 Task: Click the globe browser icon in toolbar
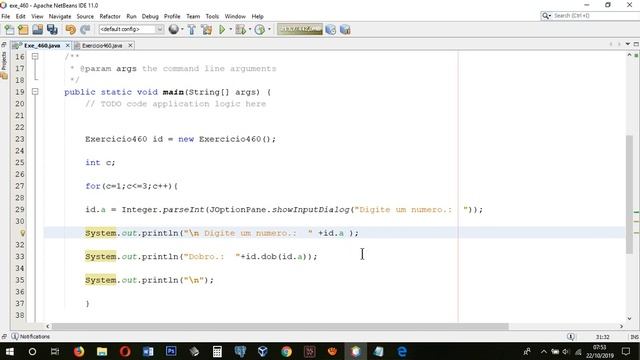(x=173, y=29)
